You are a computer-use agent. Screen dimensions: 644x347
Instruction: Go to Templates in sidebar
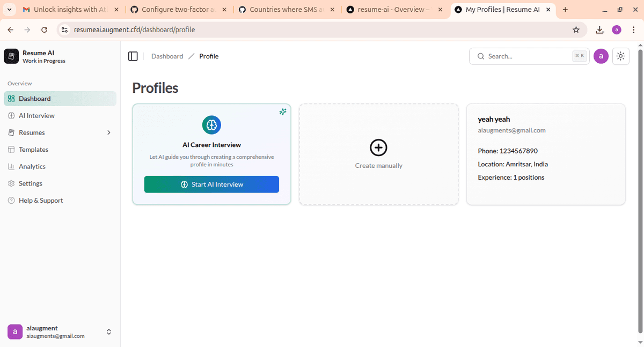click(33, 150)
